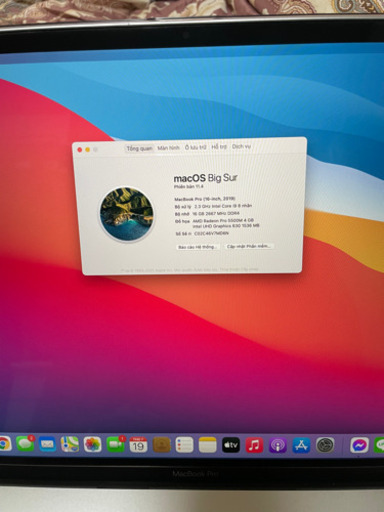The width and height of the screenshot is (384, 512).
Task: Open the Dịch vụ tab
Action: pyautogui.click(x=241, y=146)
